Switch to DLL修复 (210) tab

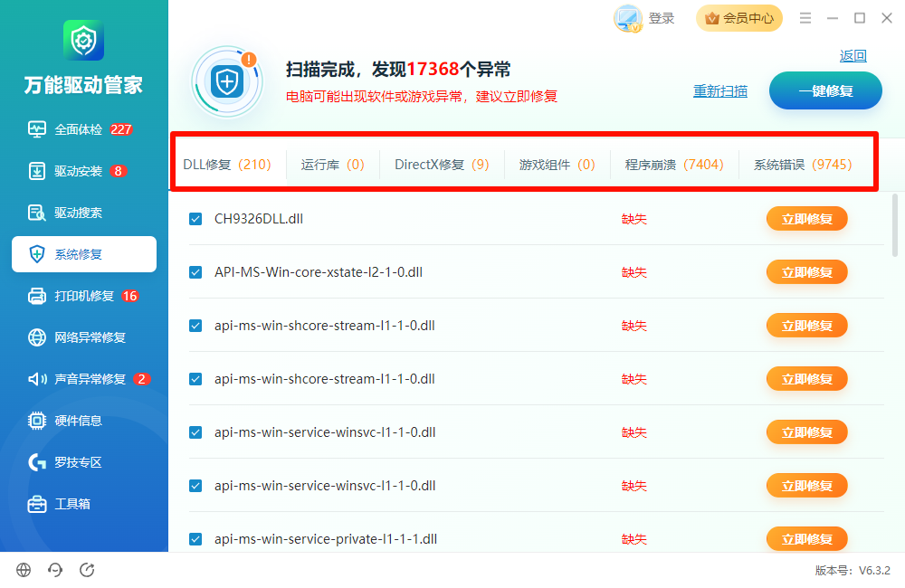click(x=227, y=165)
